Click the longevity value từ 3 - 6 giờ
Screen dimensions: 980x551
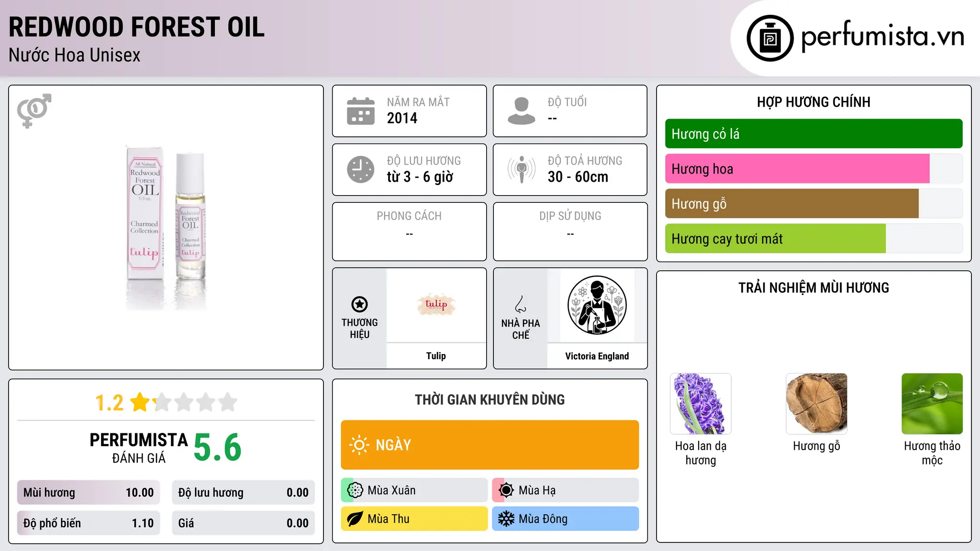tap(420, 177)
